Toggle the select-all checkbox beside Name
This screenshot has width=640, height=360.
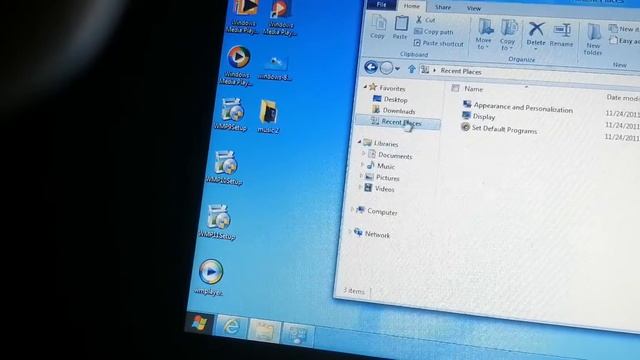click(456, 88)
